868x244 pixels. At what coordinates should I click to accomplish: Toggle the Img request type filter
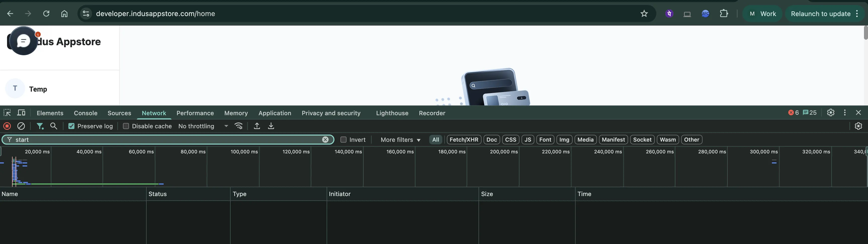click(565, 140)
